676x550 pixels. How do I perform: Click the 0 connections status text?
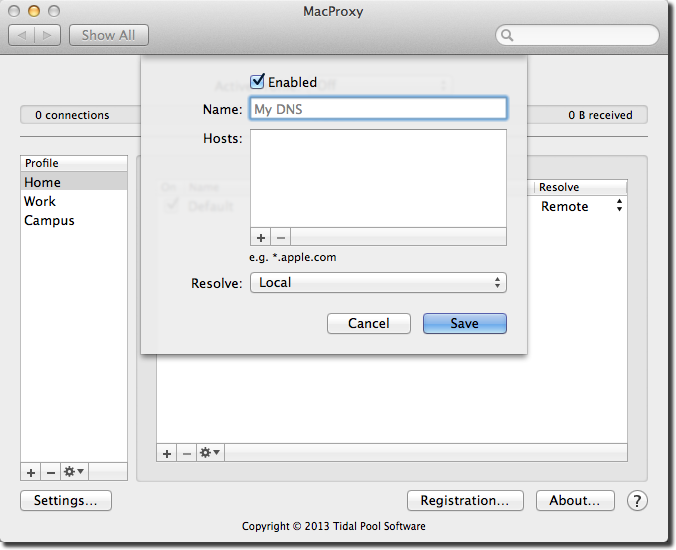(72, 115)
